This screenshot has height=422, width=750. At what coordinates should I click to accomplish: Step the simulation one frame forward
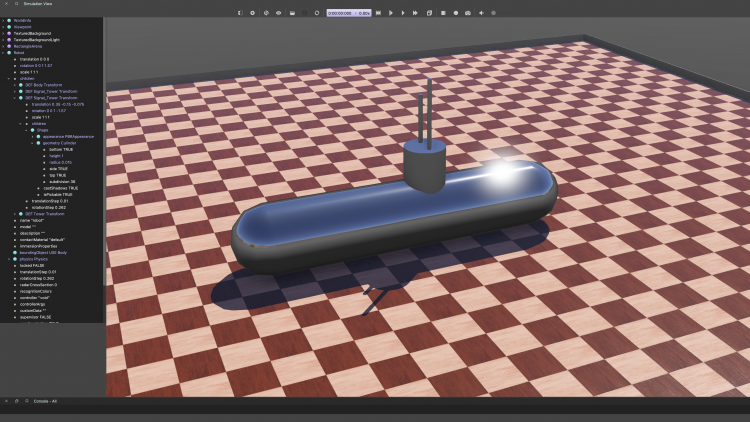pyautogui.click(x=390, y=13)
